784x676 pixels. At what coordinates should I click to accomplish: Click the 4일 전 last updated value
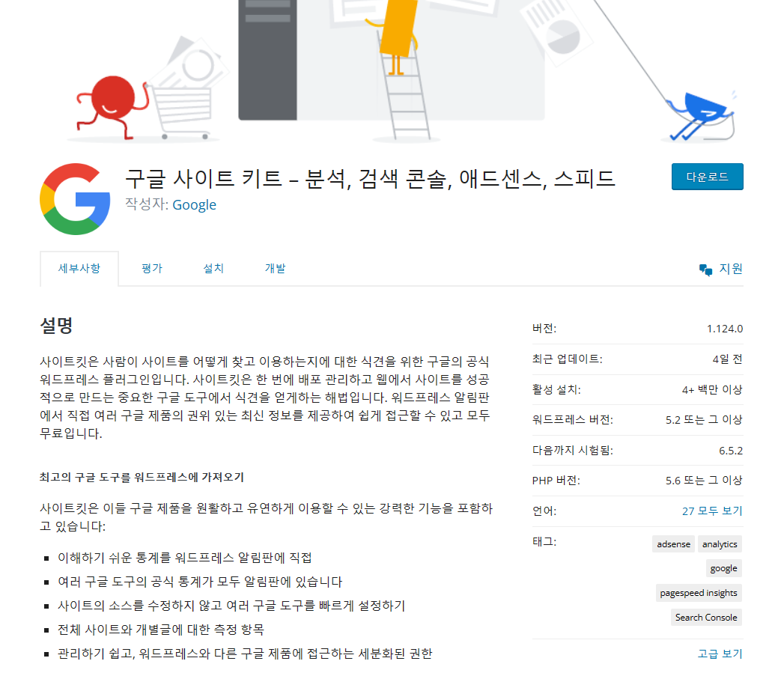pos(728,359)
